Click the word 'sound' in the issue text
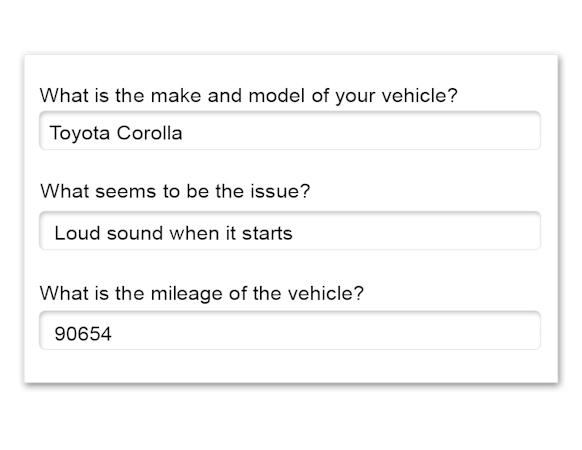This screenshot has width=582, height=450. pyautogui.click(x=135, y=233)
